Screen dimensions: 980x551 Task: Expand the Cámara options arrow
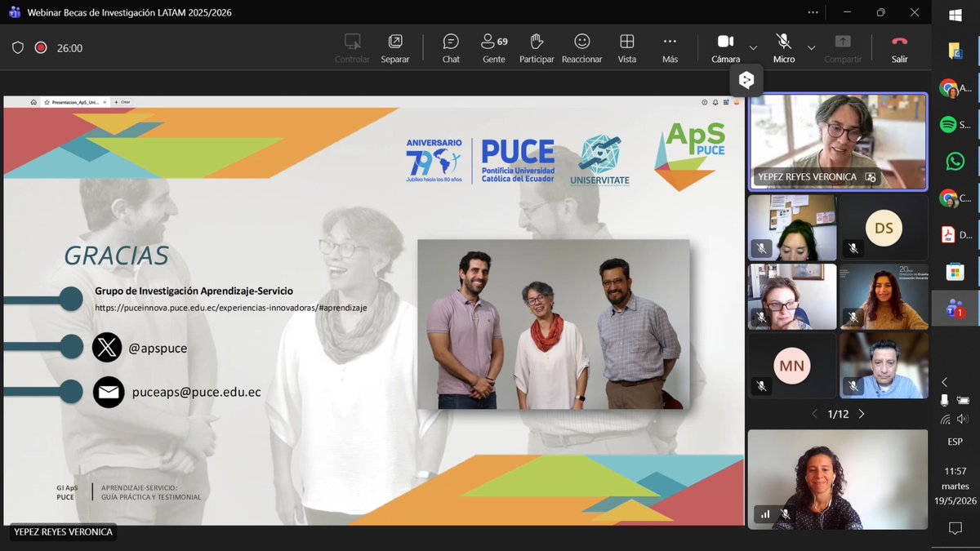pos(753,47)
